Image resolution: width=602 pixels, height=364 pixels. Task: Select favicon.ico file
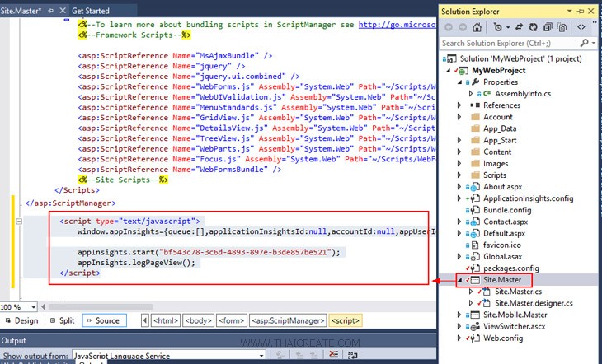[501, 245]
